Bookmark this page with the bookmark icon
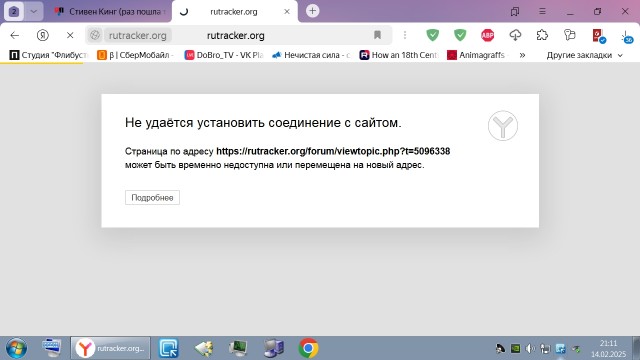The image size is (640, 360). click(377, 35)
